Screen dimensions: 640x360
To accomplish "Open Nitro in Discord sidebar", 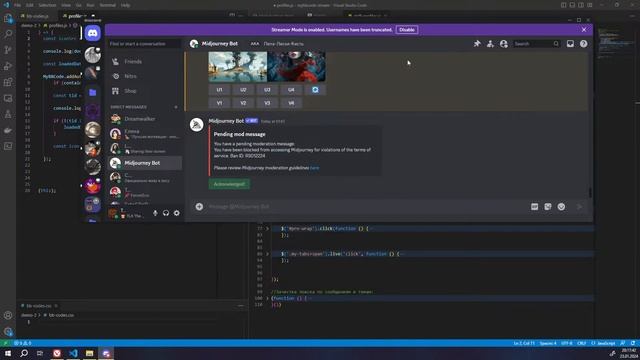I will point(144,76).
